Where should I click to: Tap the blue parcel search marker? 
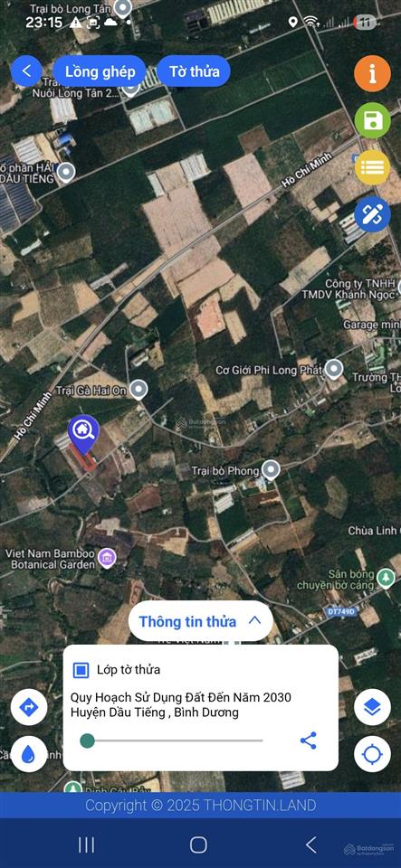83,435
